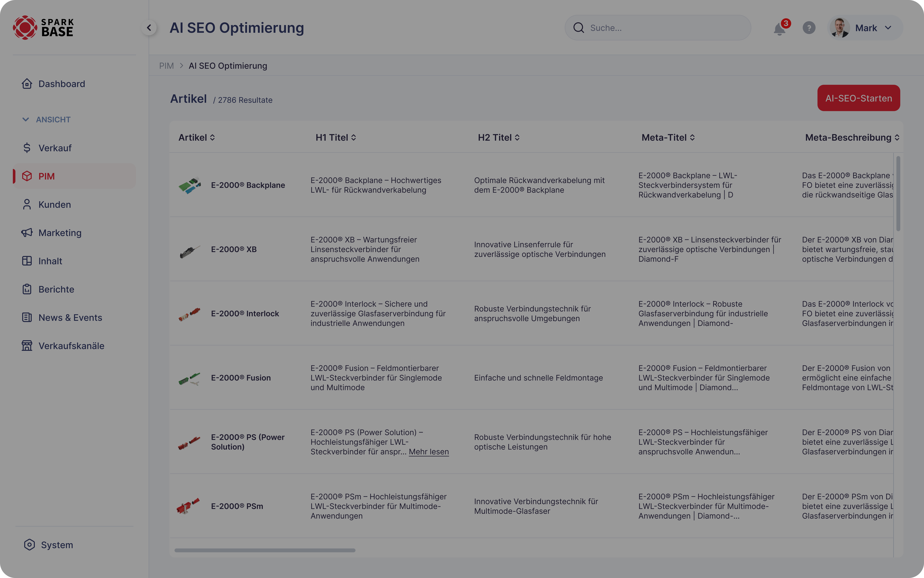Click 'Innovative Verbindungstechnik für Multimode-Glasfaser' cell
924x578 pixels.
[536, 506]
